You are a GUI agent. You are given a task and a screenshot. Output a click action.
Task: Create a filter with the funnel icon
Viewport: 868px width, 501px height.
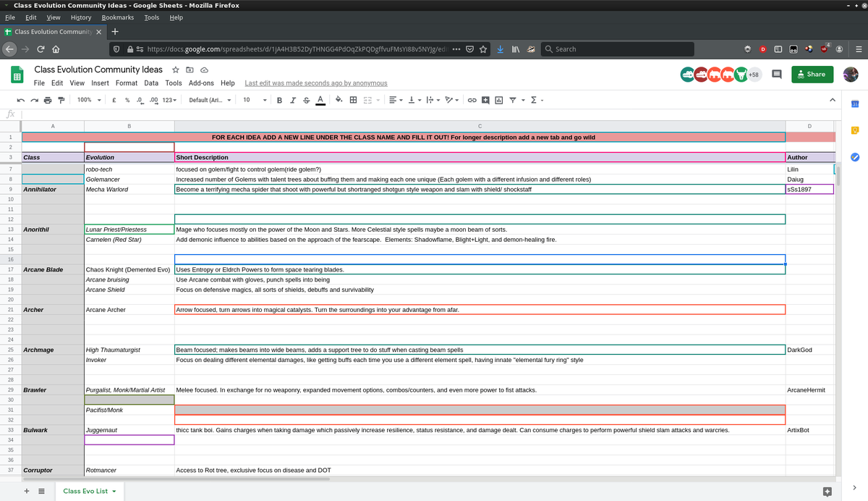(x=514, y=100)
